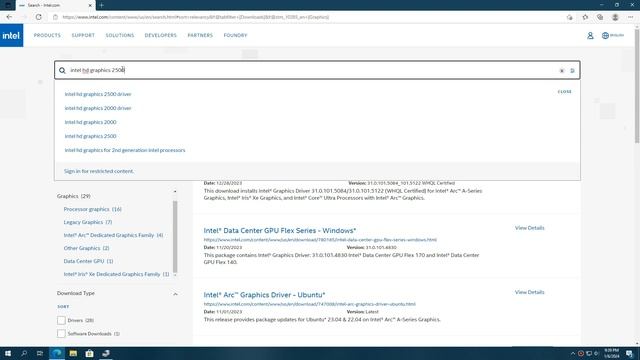This screenshot has width=640, height=360.
Task: Open the SUPPORT menu
Action: point(83,36)
